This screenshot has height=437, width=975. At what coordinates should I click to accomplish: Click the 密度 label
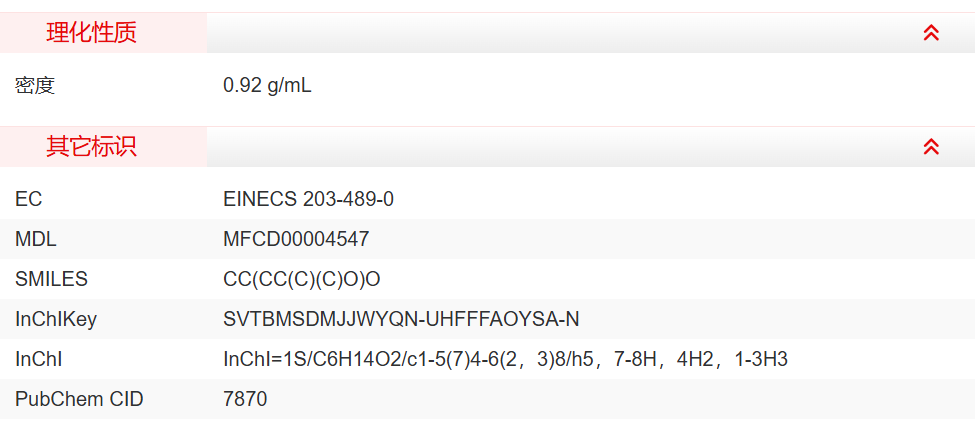tap(35, 86)
